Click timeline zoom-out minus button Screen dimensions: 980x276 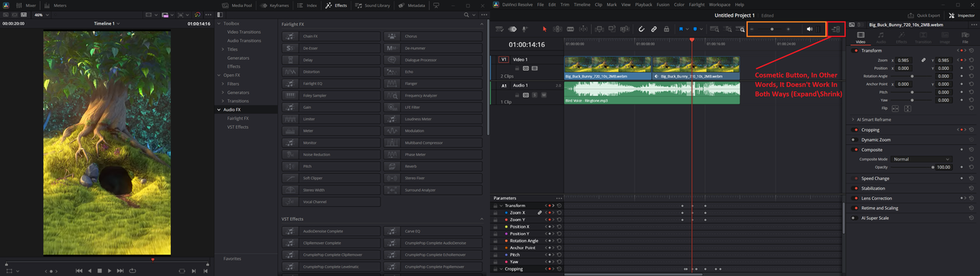coord(751,29)
